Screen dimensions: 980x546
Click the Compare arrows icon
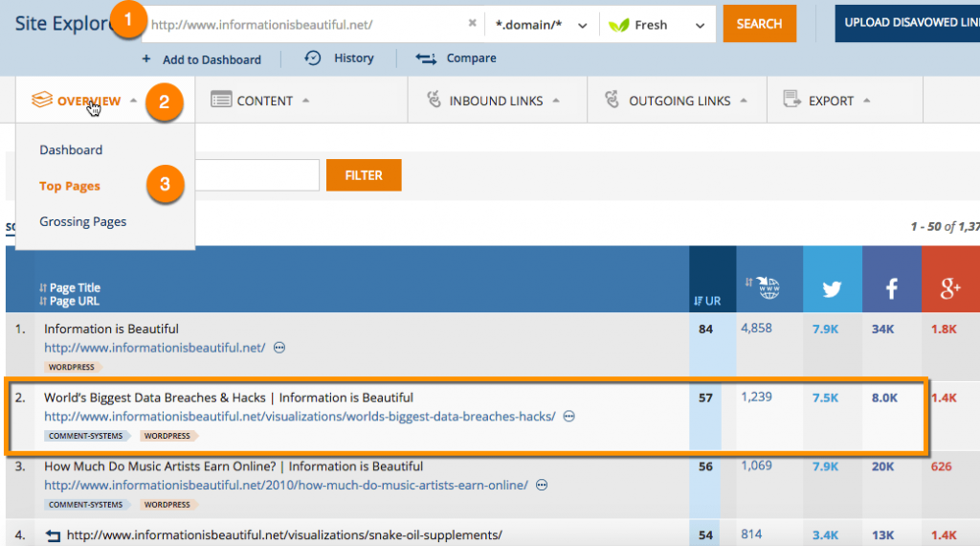pyautogui.click(x=426, y=58)
